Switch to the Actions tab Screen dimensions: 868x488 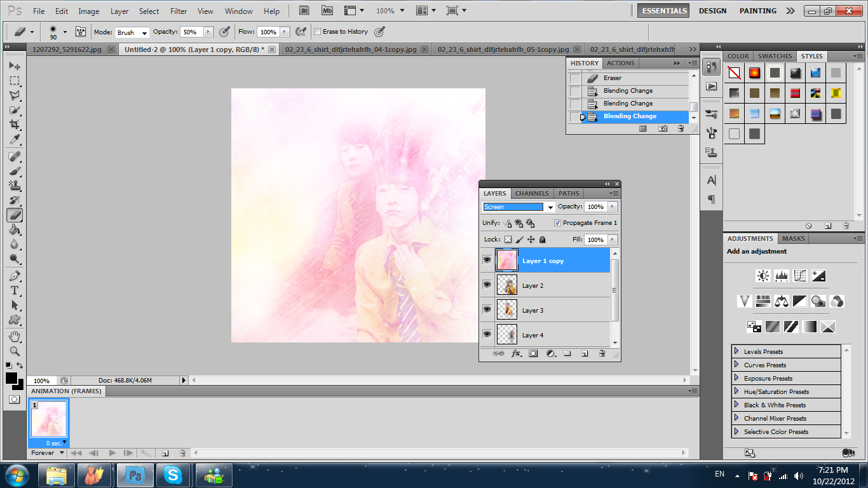pyautogui.click(x=621, y=63)
